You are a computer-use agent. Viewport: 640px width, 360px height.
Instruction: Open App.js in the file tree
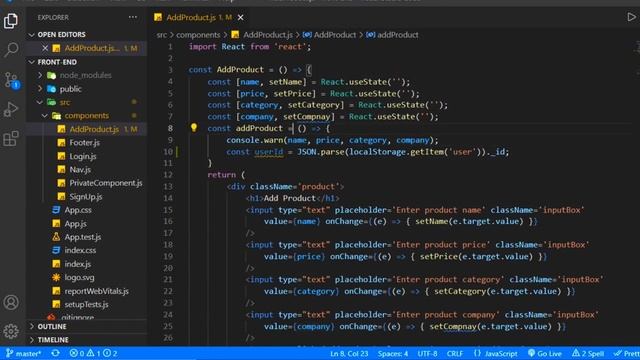pyautogui.click(x=75, y=224)
